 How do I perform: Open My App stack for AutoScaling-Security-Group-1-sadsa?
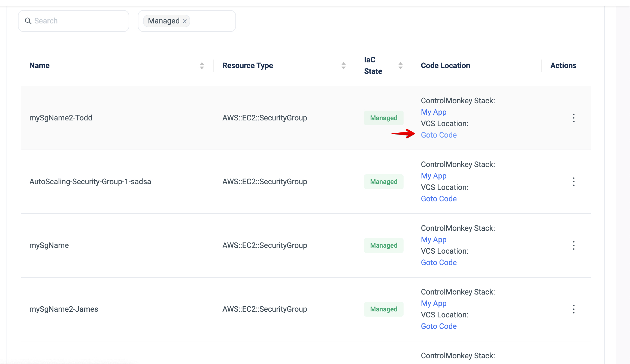point(434,176)
